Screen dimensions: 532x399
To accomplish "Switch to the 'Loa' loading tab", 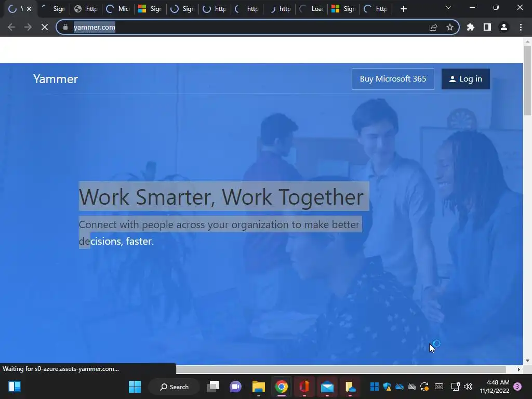I will (312, 9).
